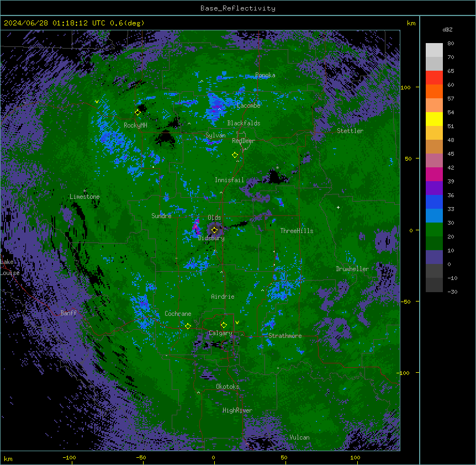This screenshot has width=476, height=465.
Task: Click the yellow station marker south of RedDeer
Action: coord(235,155)
